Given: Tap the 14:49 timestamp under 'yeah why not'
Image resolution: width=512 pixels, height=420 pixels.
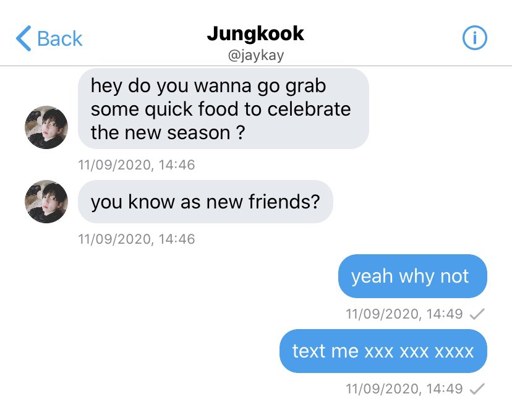Looking at the screenshot, I should click(404, 314).
